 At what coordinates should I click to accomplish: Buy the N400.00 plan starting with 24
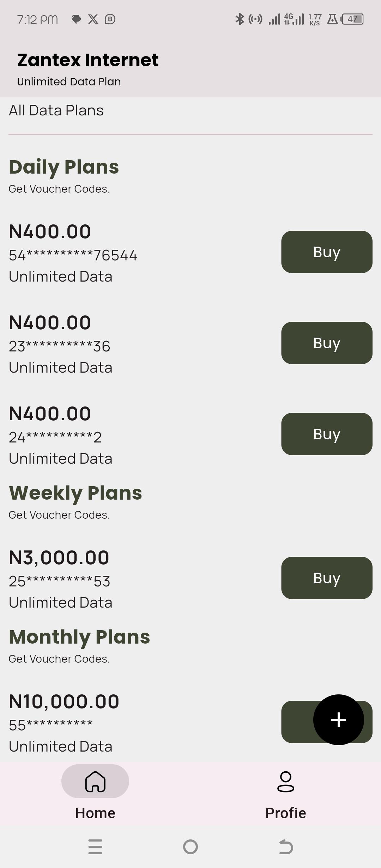(327, 434)
